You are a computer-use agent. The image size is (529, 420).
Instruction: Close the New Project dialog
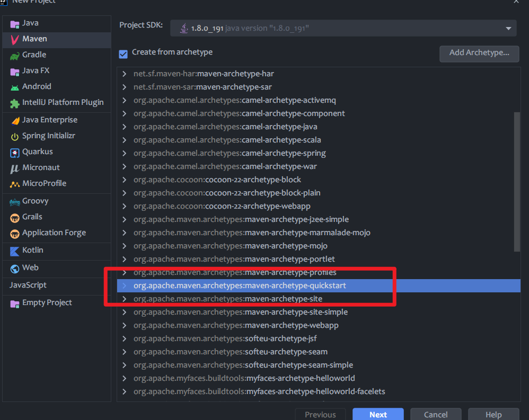point(516,2)
